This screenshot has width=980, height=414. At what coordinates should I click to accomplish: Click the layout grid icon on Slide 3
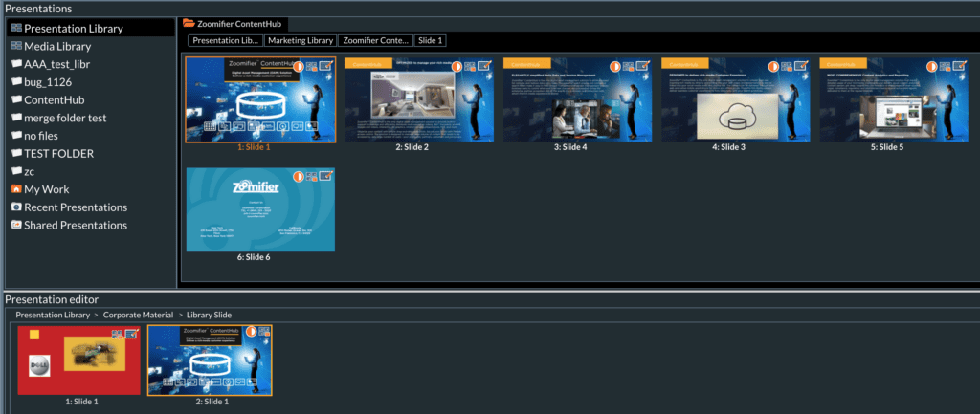787,66
